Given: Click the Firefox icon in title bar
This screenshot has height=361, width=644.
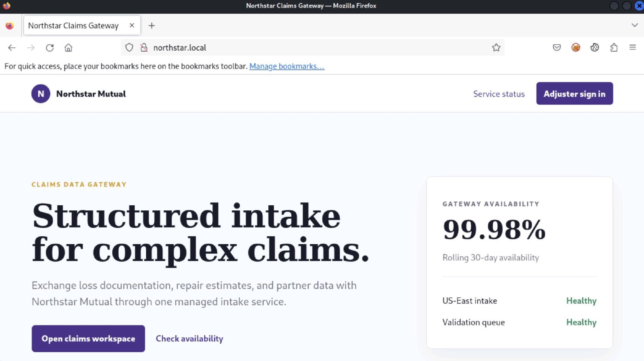Looking at the screenshot, I should pos(6,6).
